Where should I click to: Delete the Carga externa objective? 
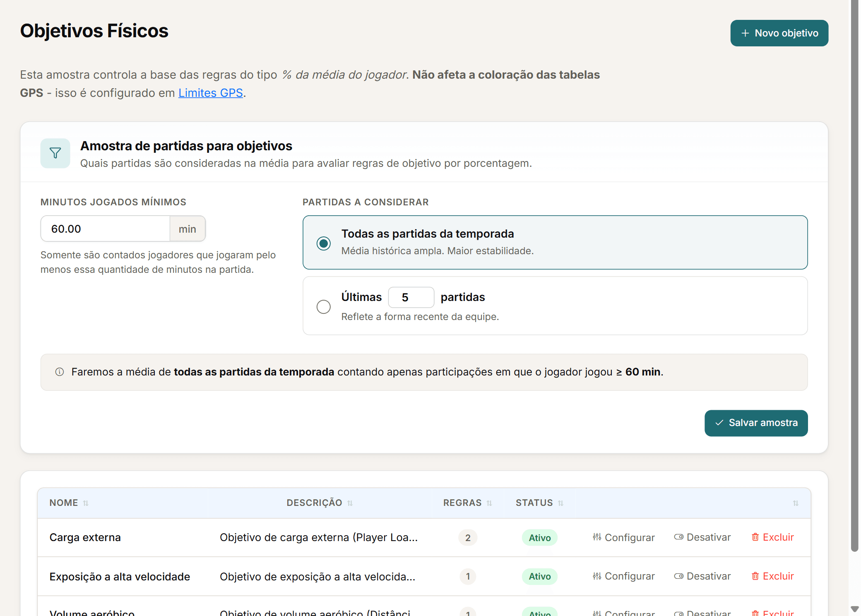coord(772,537)
